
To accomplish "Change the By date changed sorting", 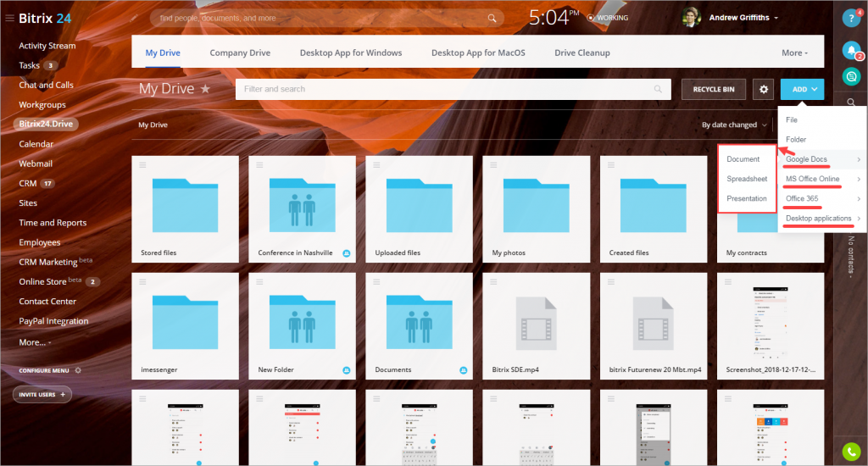I will click(x=734, y=125).
